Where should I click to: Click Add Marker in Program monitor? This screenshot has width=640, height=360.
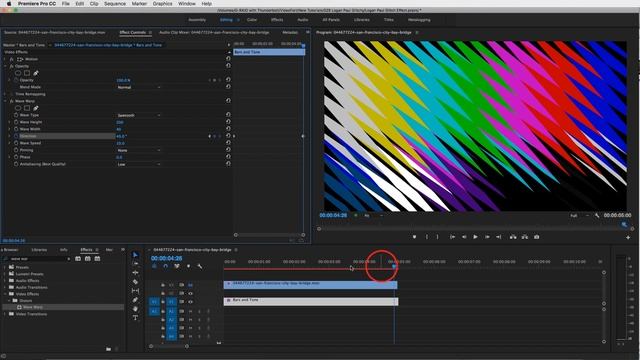pyautogui.click(x=414, y=237)
